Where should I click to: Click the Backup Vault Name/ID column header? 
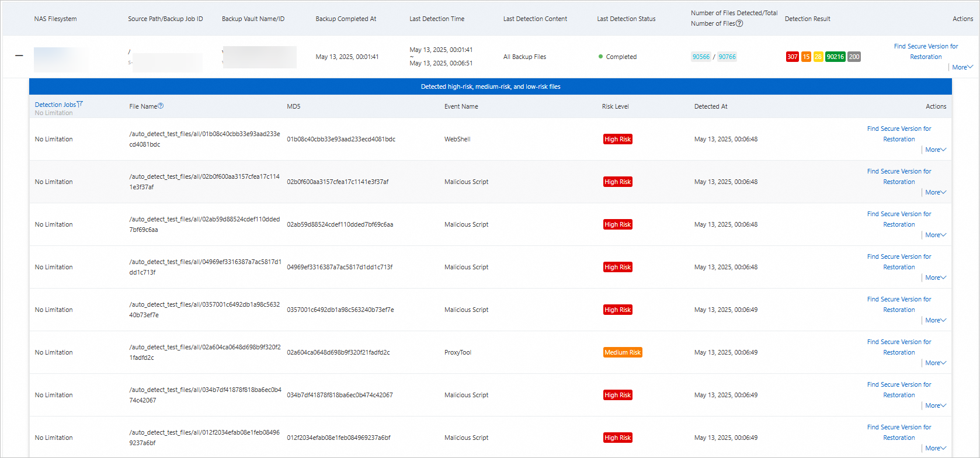(253, 19)
